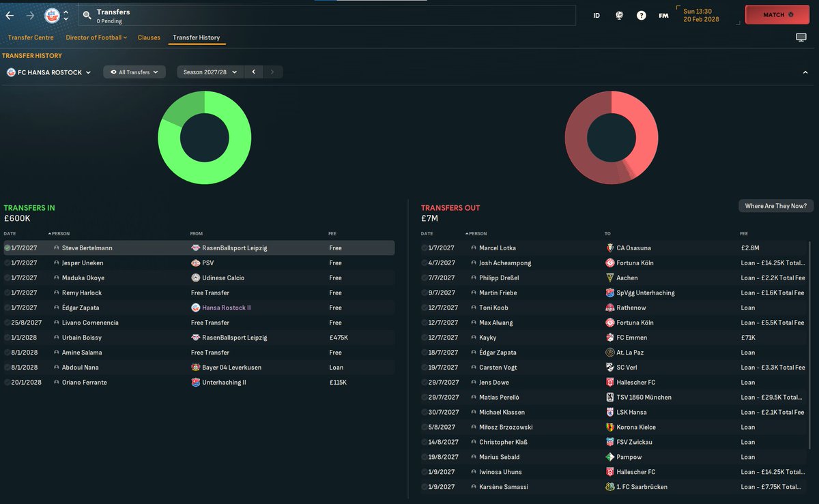Viewport: 819px width, 504px height.
Task: Click the FM version icon
Action: (x=663, y=14)
